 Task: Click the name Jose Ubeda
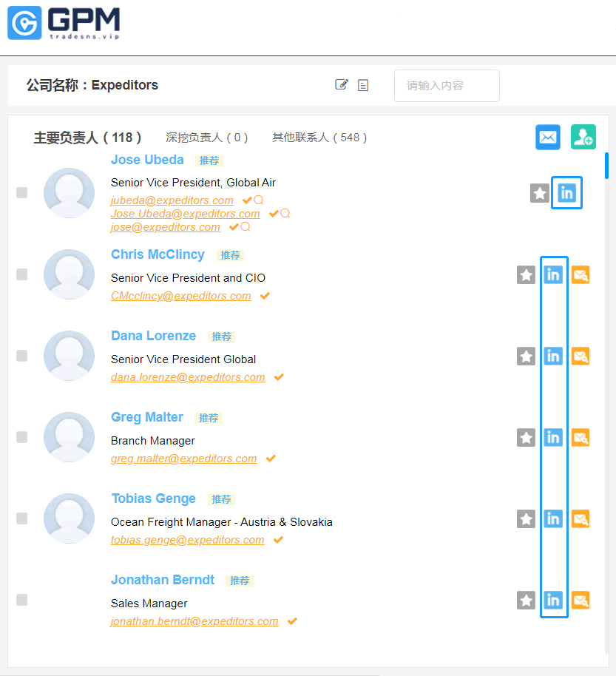tap(147, 160)
